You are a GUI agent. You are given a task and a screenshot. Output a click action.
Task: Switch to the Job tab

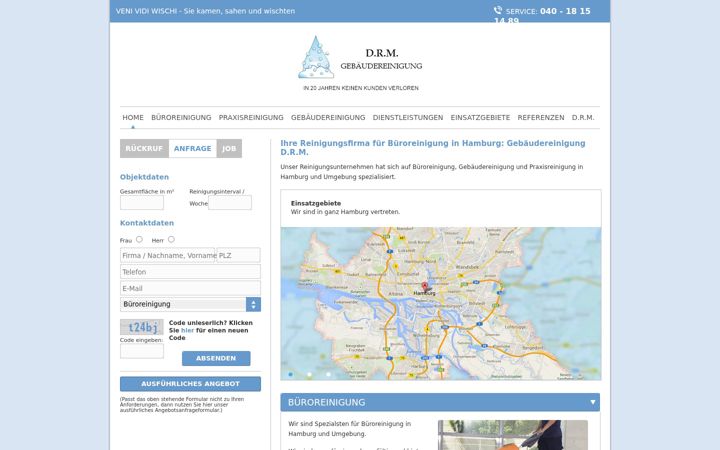coord(229,148)
